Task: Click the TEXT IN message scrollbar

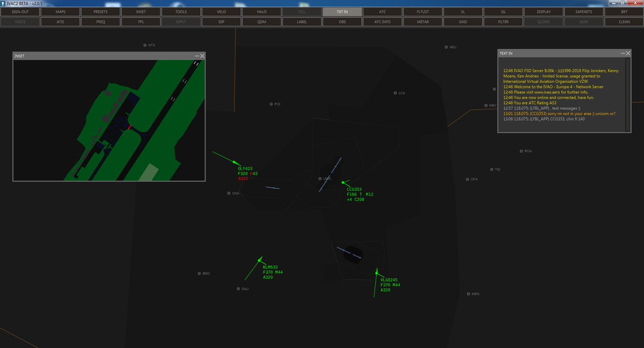Action: point(627,94)
